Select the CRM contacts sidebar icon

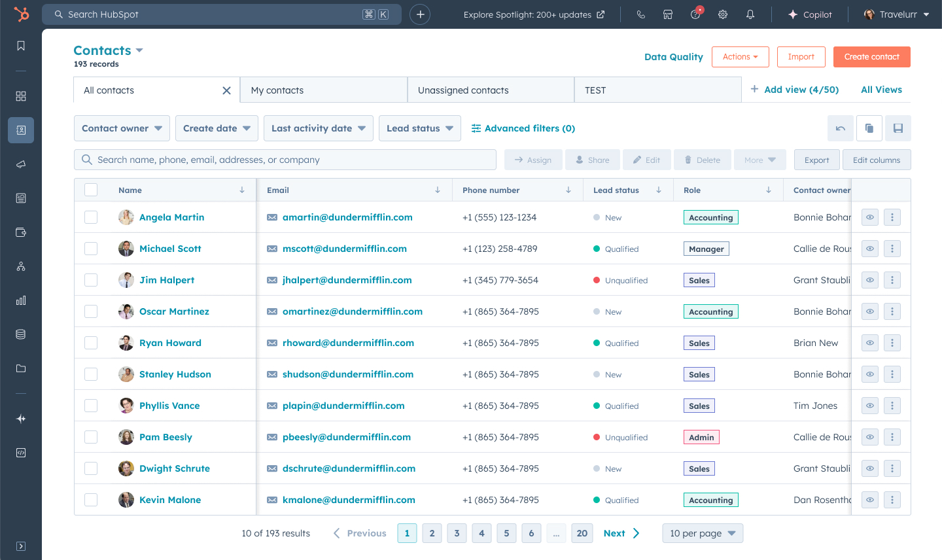tap(21, 130)
